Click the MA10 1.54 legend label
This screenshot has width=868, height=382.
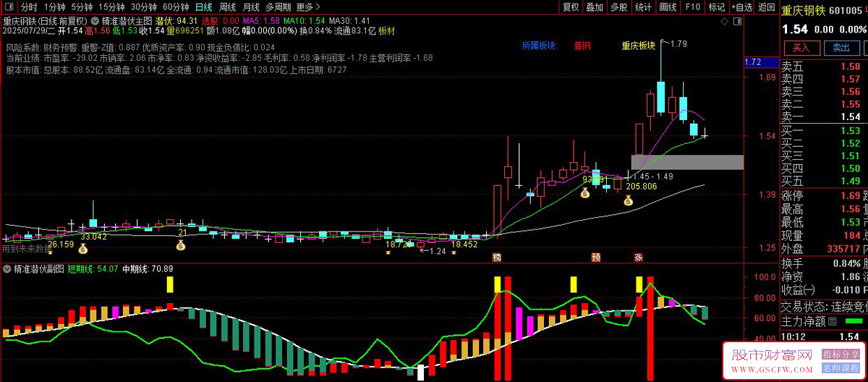coord(305,21)
